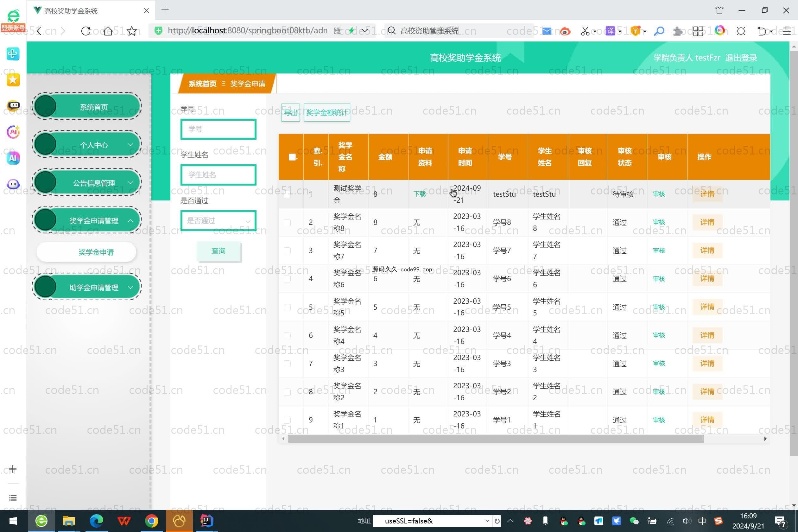Open the extensions puzzle icon
This screenshot has width=798, height=532.
point(678,31)
